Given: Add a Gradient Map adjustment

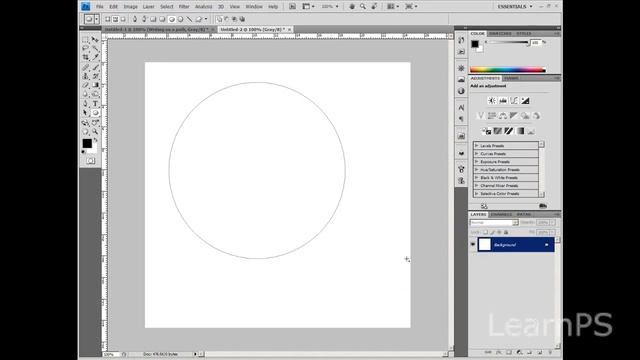Looking at the screenshot, I should [x=520, y=131].
